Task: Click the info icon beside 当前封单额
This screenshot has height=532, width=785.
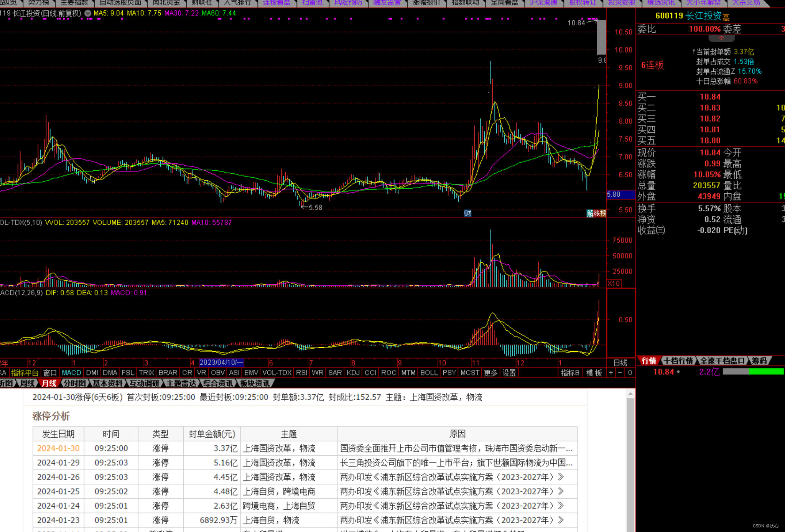Action: 694,52
